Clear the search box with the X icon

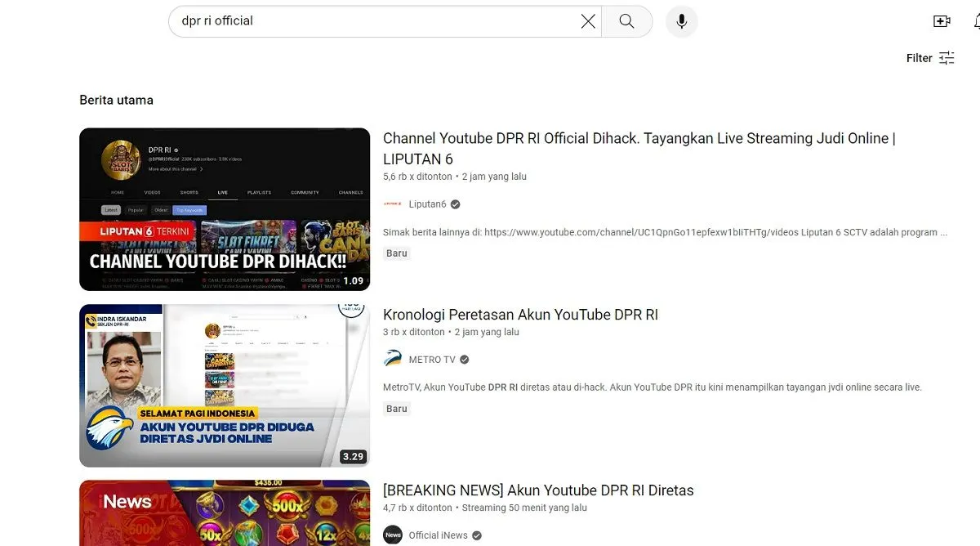[x=588, y=21]
